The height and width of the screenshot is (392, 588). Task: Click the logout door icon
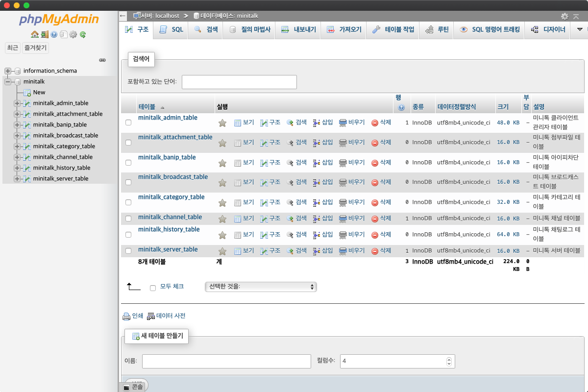pos(45,34)
